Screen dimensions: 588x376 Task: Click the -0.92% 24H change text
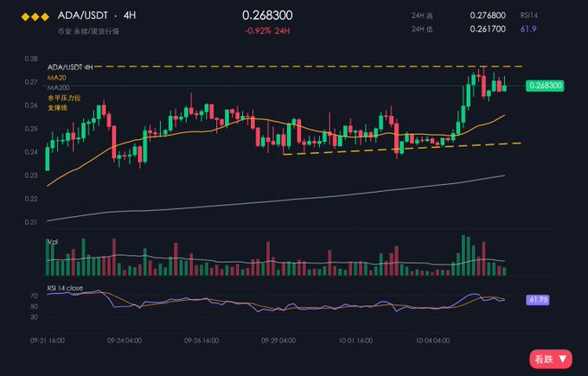pos(267,31)
